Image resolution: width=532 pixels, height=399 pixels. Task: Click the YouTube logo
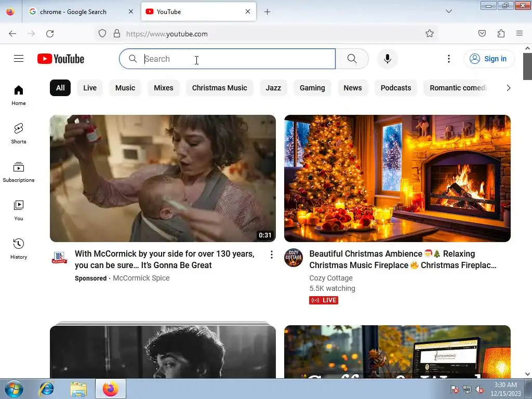click(x=61, y=59)
